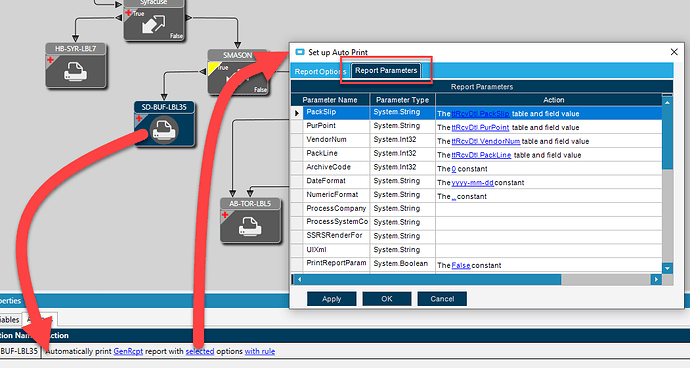The image size is (690, 368).
Task: Select the PackSlip parameter row
Action: 476,113
